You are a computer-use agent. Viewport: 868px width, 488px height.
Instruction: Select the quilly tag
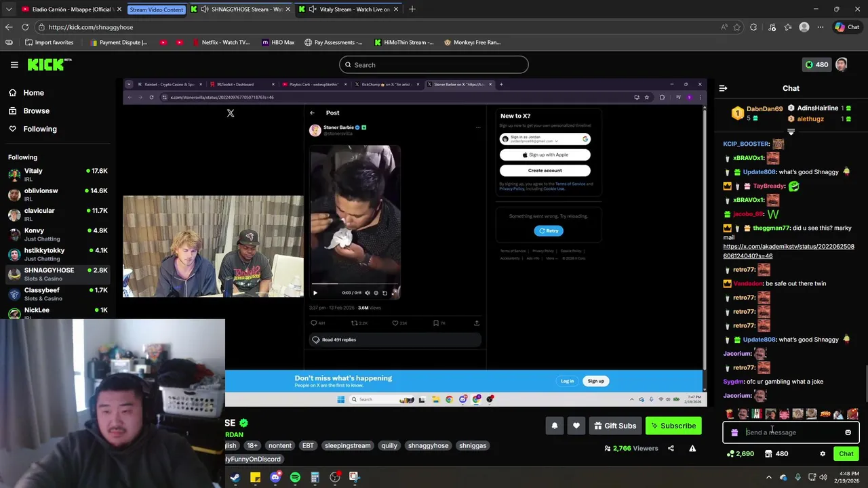tap(389, 445)
